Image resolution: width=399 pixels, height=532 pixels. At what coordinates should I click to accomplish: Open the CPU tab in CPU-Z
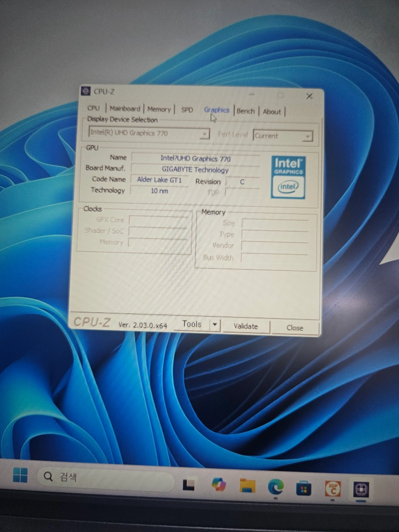pos(93,108)
